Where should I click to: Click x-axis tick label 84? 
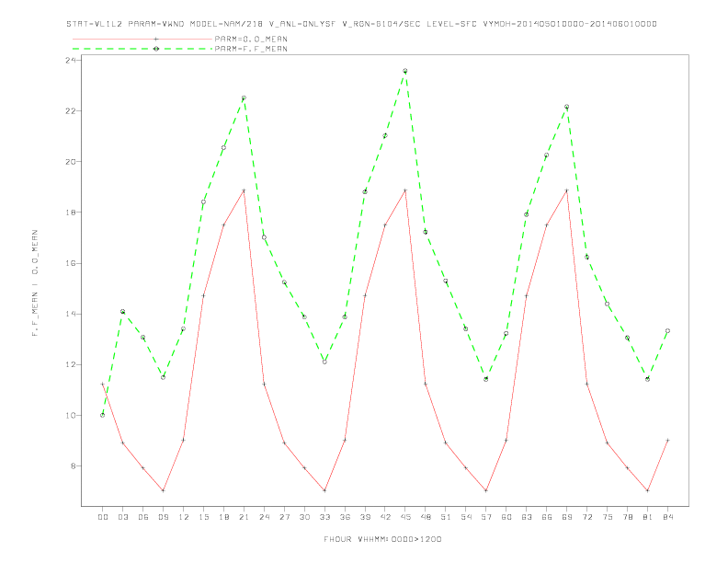coord(668,517)
